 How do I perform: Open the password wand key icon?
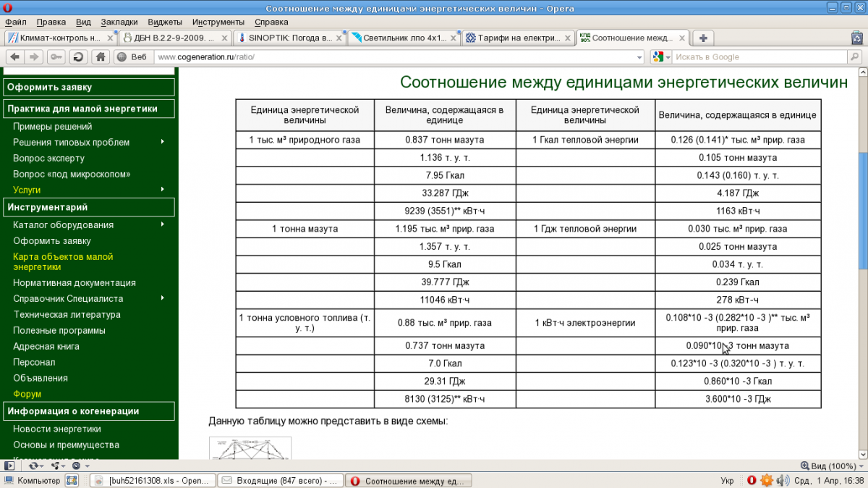[56, 56]
